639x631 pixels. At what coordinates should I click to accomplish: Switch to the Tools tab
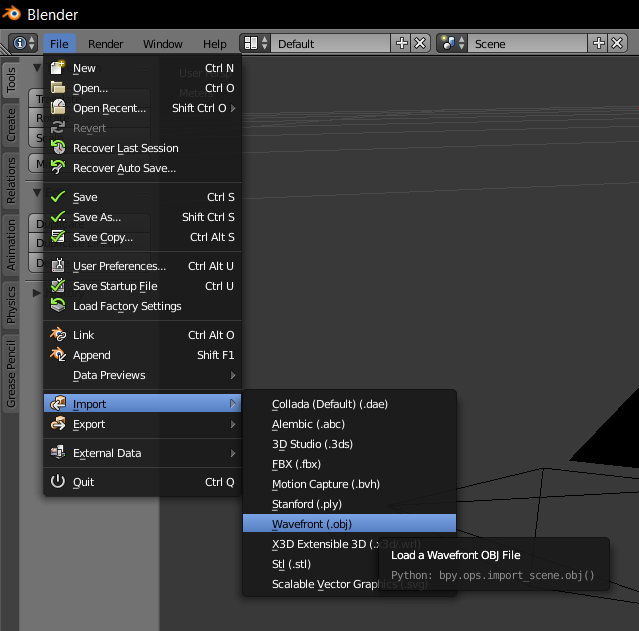[11, 79]
